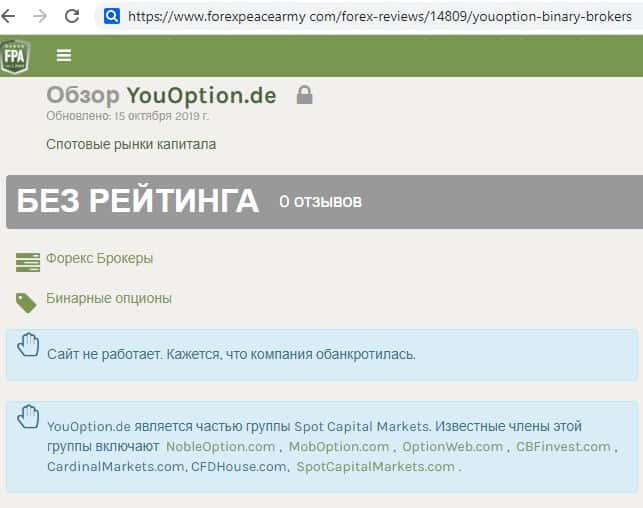This screenshot has width=643, height=508.
Task: Open the Форекс Брокеры link
Action: click(x=99, y=258)
